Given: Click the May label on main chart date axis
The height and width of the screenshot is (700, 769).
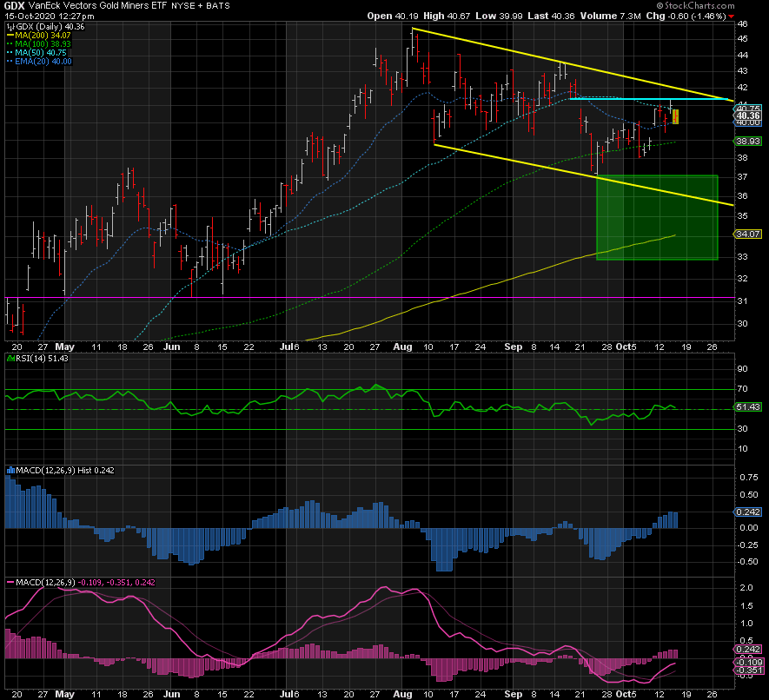Looking at the screenshot, I should [x=65, y=347].
